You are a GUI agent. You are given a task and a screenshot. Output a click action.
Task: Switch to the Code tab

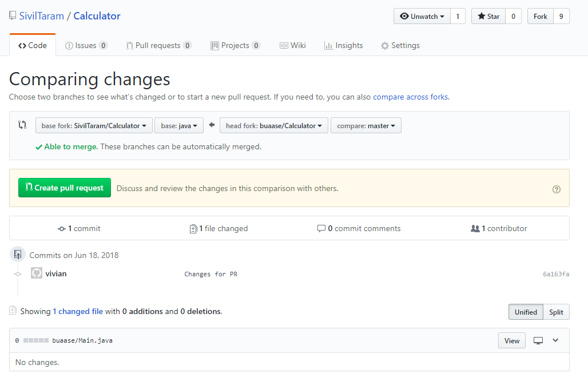[x=33, y=45]
